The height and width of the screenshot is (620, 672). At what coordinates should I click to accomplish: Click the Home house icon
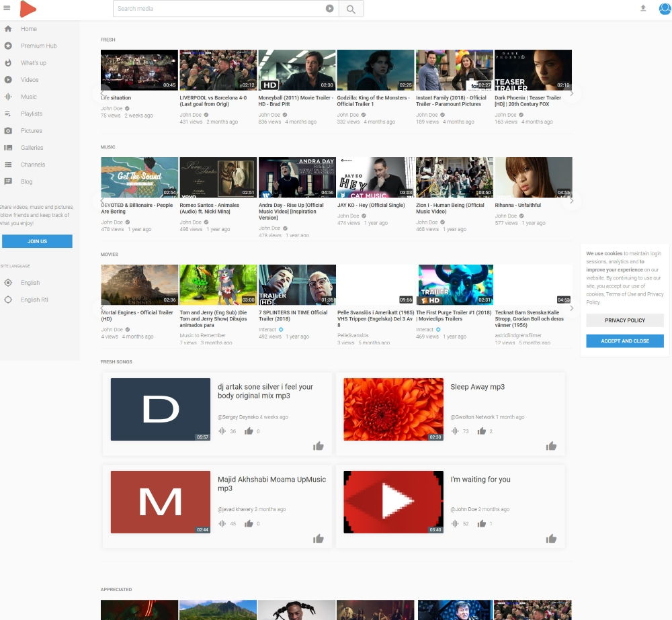coord(8,29)
